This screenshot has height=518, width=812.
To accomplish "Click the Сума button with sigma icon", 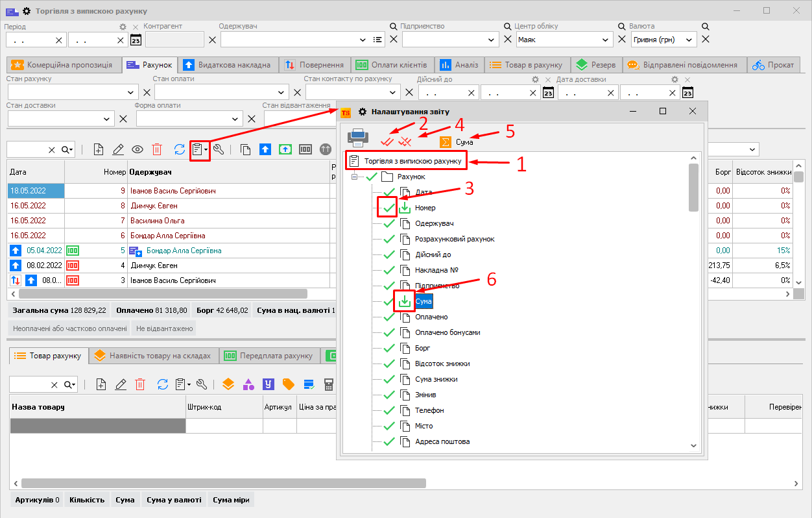I will coord(457,142).
